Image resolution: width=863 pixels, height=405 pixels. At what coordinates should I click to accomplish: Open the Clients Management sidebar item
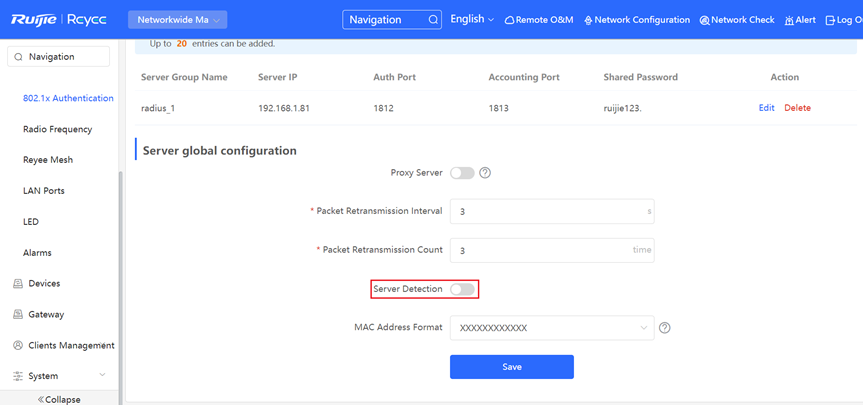tap(63, 346)
